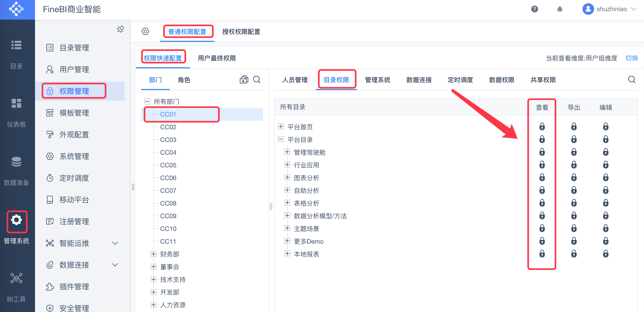
Task: Click the 切换 dimension link
Action: click(632, 58)
